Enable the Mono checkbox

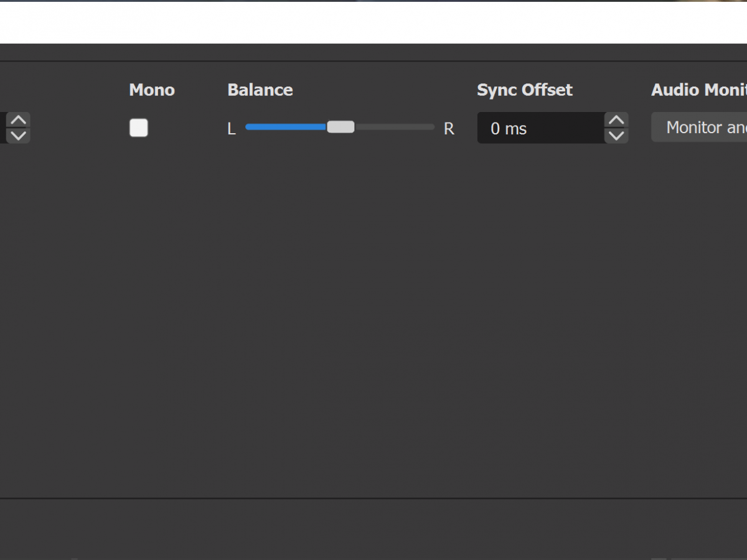tap(138, 128)
